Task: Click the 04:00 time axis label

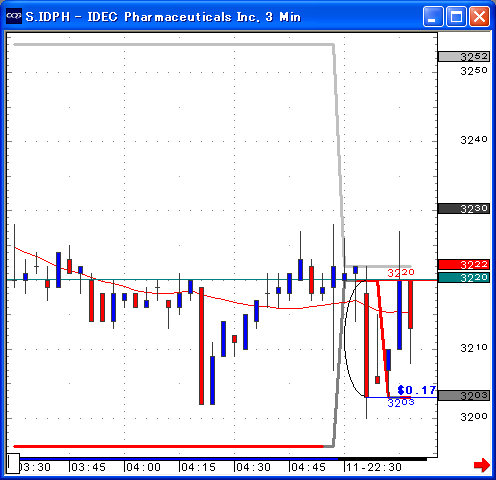Action: click(x=143, y=467)
